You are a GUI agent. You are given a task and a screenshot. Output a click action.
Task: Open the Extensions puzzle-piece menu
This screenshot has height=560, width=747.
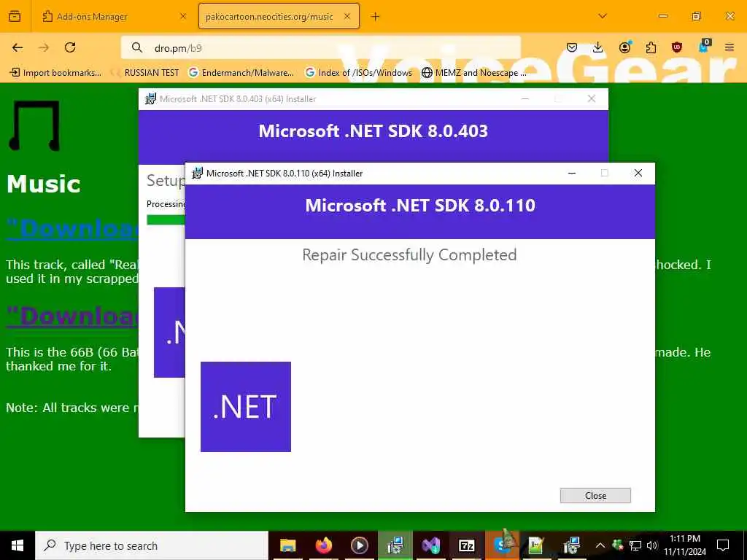(x=651, y=47)
